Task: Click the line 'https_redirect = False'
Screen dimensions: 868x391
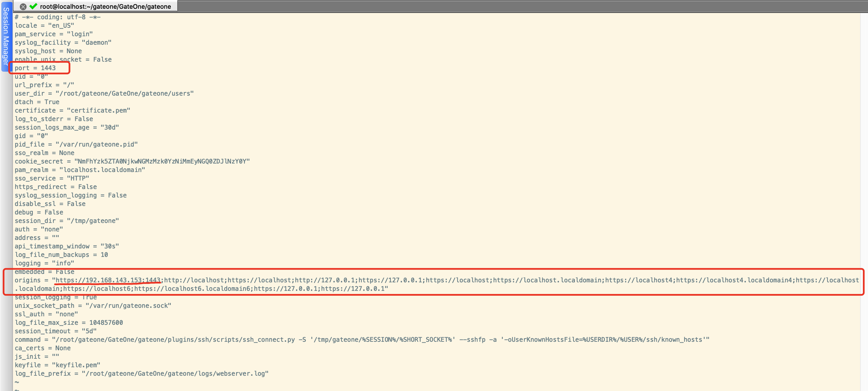Action: [56, 187]
